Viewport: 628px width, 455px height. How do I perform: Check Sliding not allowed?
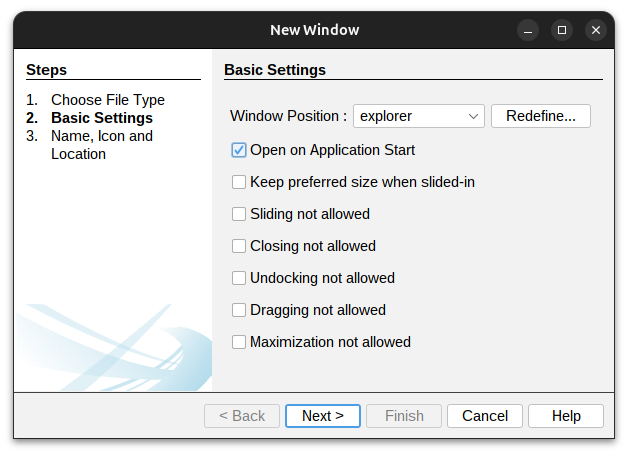click(x=239, y=214)
